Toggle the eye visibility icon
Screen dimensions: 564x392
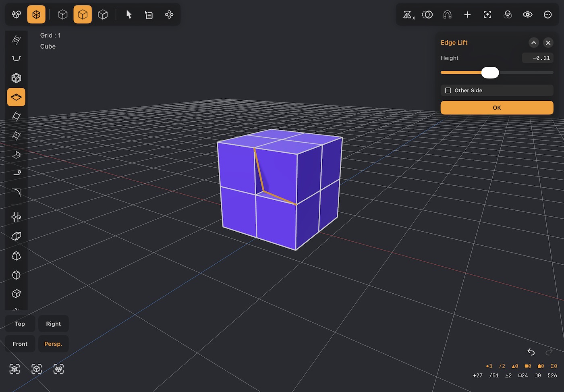tap(528, 15)
